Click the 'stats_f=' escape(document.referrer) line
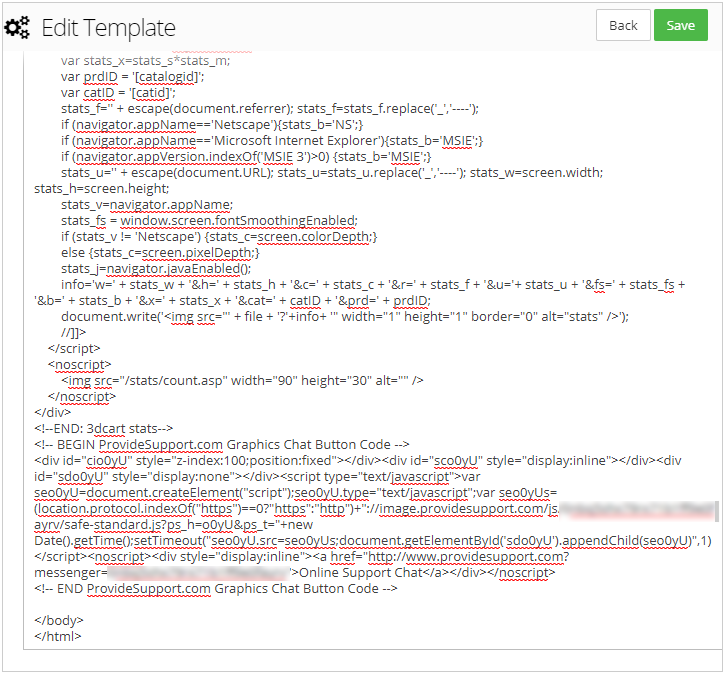The image size is (725, 675). (x=270, y=109)
